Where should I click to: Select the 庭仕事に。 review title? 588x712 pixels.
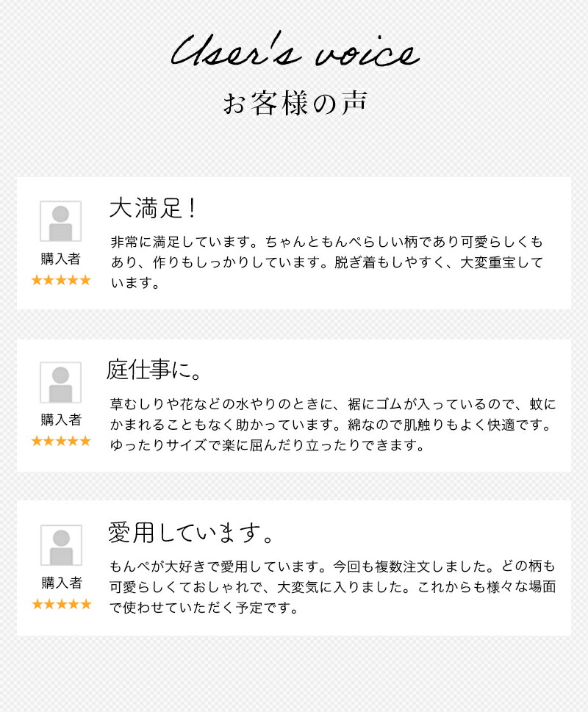point(154,370)
